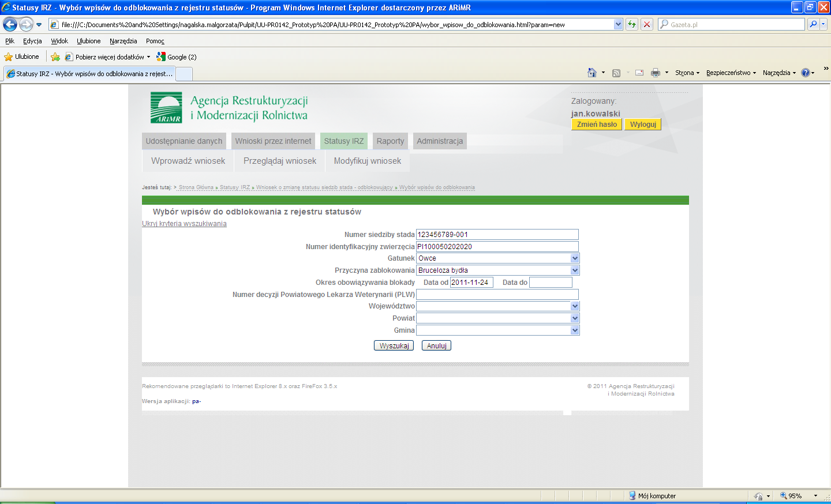Open a new blank browser tab
The image size is (831, 504).
[184, 74]
